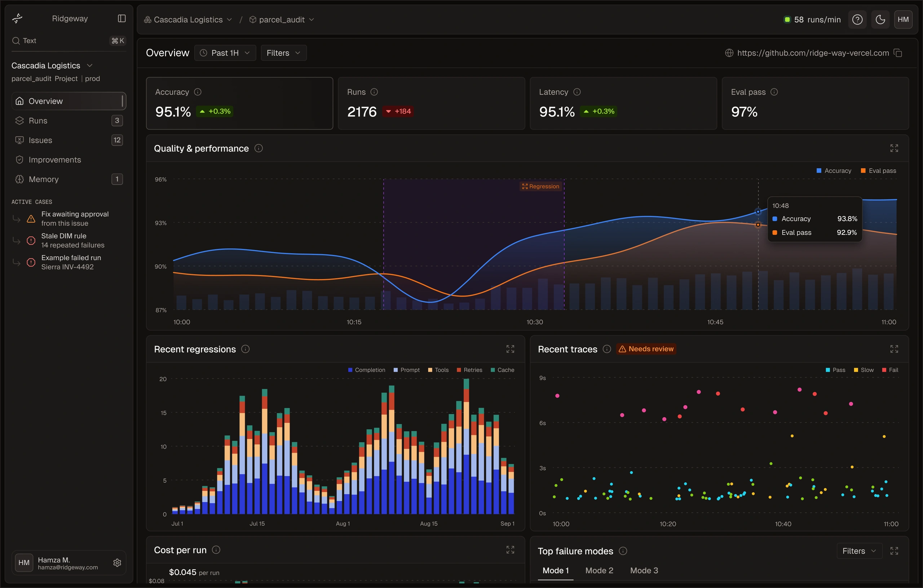Open the help question-mark icon
Screen dimensions: 923x588
(857, 19)
